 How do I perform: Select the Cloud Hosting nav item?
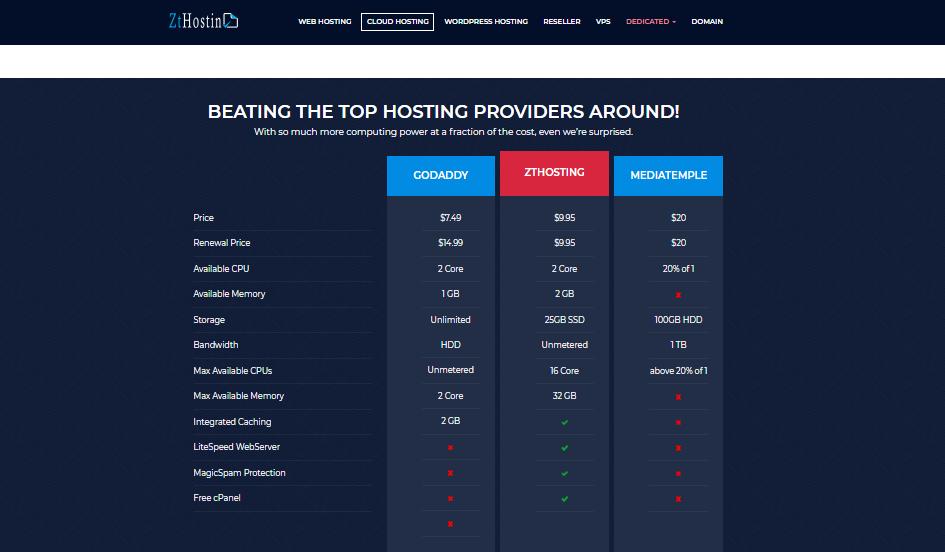[x=397, y=22]
